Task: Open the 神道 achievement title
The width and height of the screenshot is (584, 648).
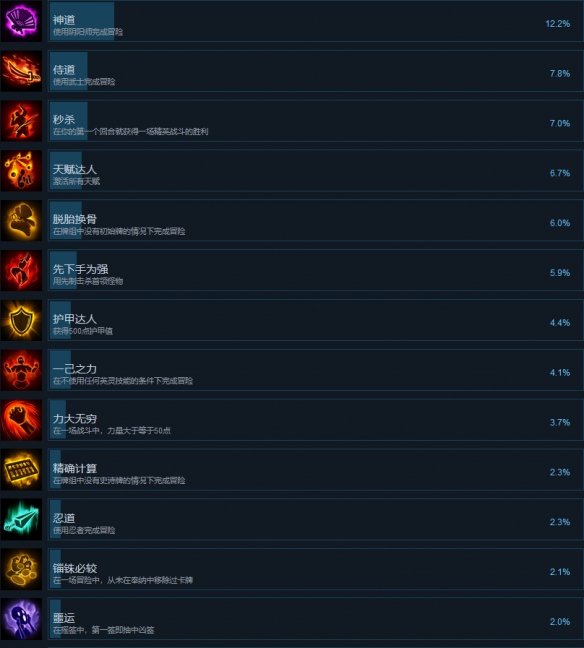Action: (64, 20)
